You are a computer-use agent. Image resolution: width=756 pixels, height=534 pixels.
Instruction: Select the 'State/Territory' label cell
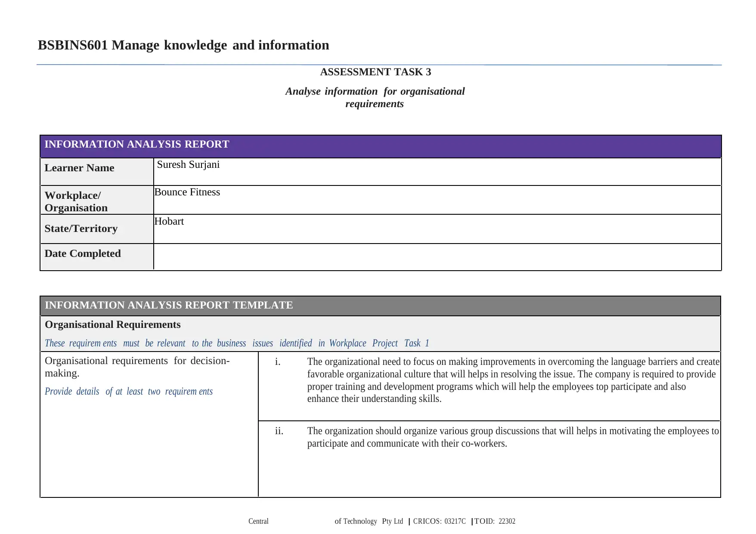click(x=97, y=229)
